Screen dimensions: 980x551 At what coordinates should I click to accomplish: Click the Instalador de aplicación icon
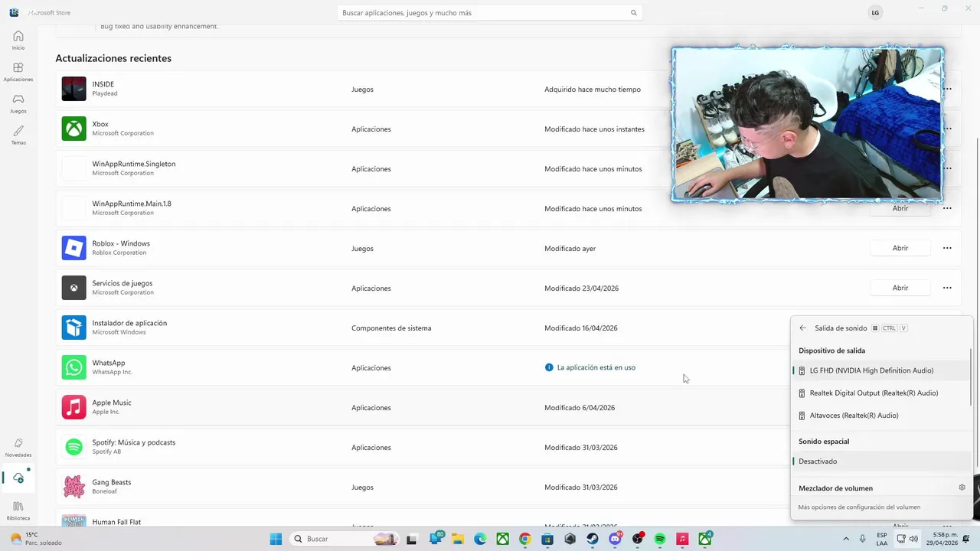pos(74,328)
